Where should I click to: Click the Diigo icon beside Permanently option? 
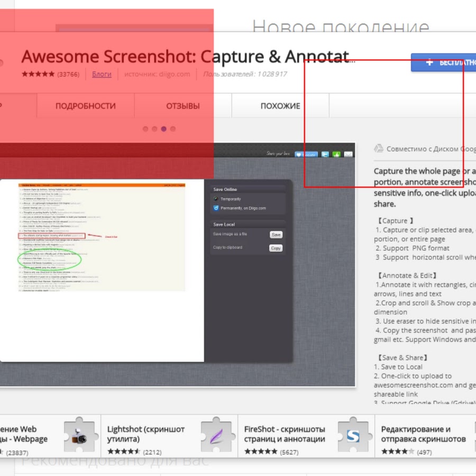[x=216, y=208]
